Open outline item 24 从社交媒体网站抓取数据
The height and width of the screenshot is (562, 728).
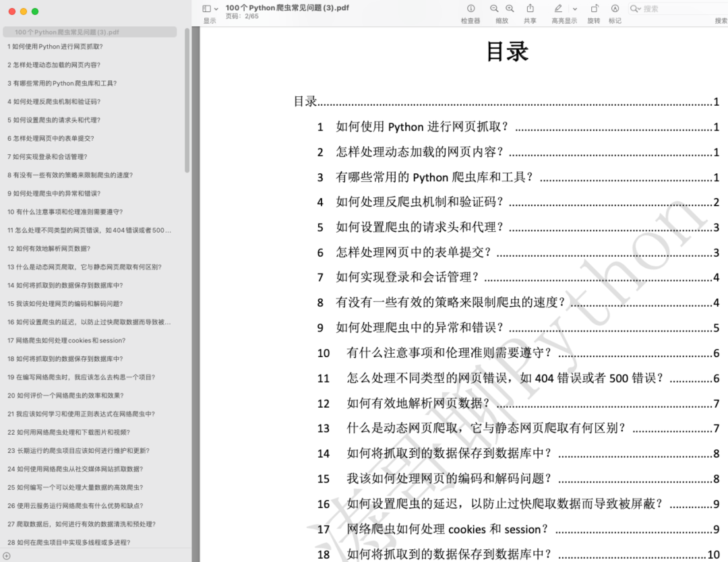(x=75, y=469)
